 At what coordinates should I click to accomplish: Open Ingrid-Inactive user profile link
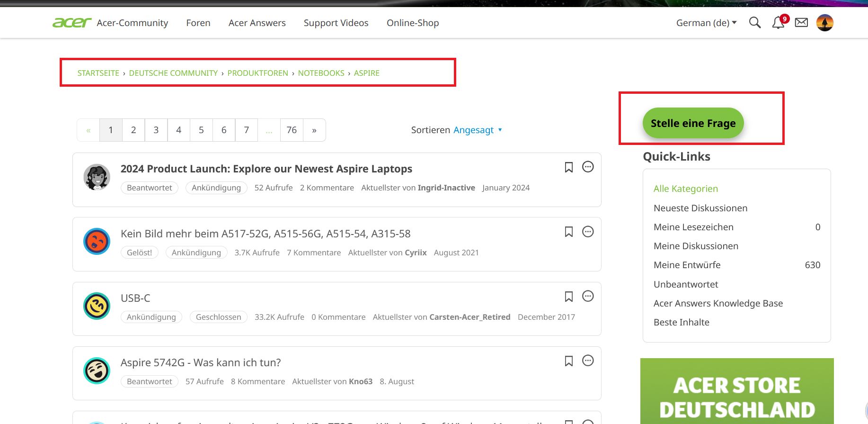pos(446,188)
